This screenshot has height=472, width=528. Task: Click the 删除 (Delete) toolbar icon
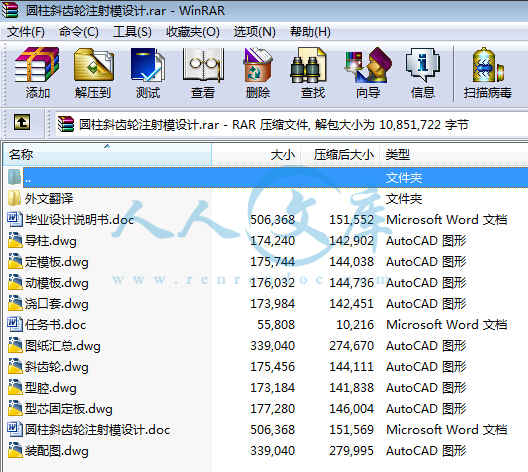pos(258,65)
